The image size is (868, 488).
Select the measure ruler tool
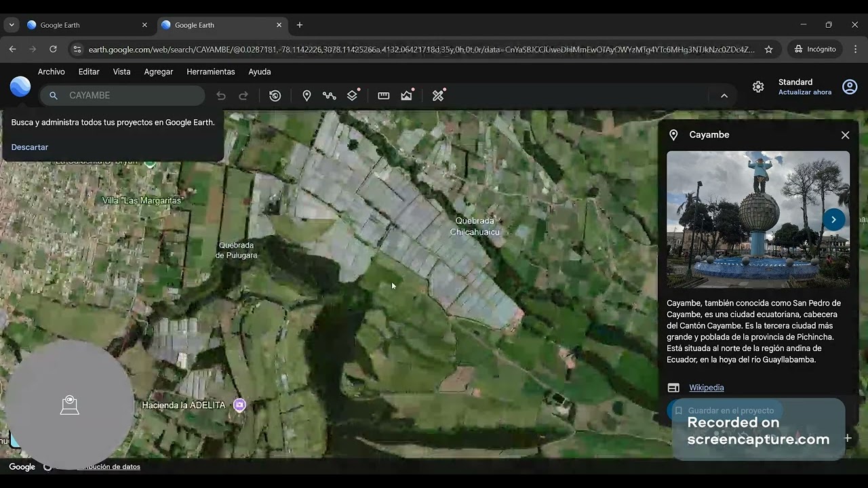(384, 96)
